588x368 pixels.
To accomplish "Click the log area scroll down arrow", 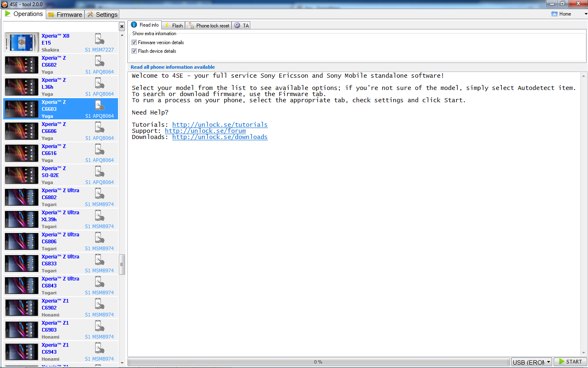I will point(584,353).
